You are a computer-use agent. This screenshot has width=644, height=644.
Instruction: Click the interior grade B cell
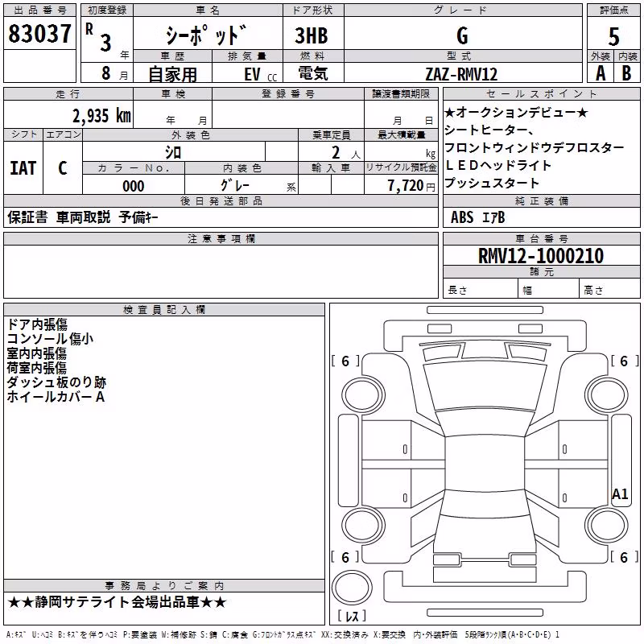click(x=627, y=73)
